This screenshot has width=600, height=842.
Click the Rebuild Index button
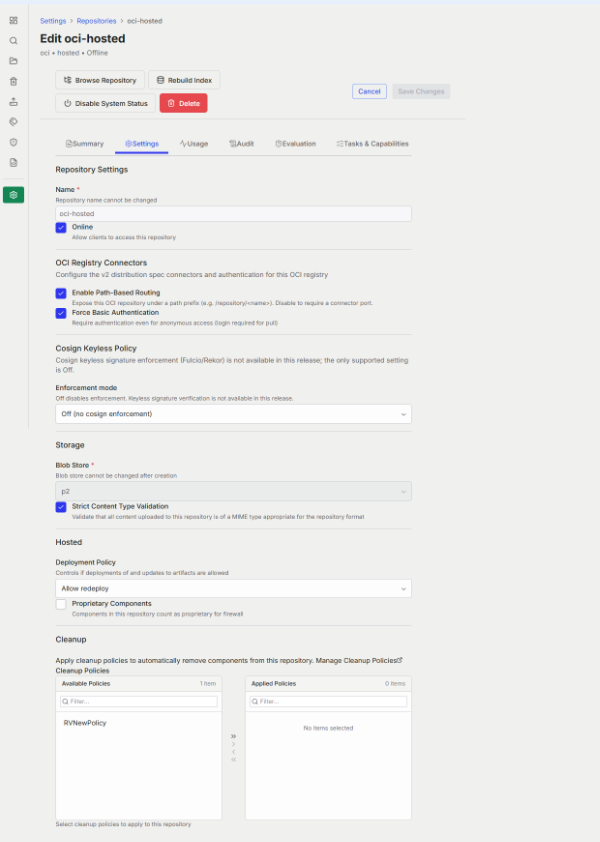[x=184, y=80]
